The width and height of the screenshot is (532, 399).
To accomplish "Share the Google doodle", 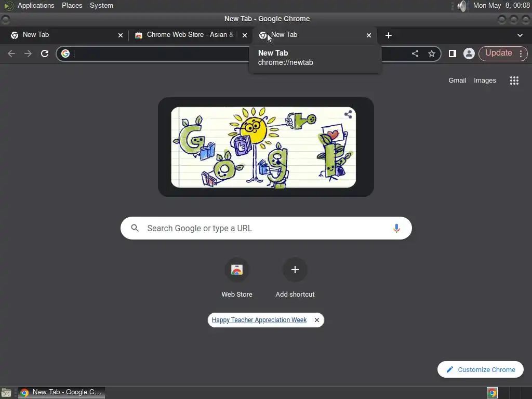I will 348,114.
